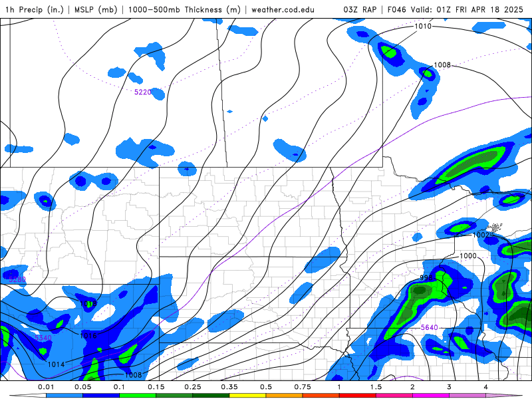532x399 pixels.
Task: Click the purple 5340 thickness label
Action: [43, 338]
